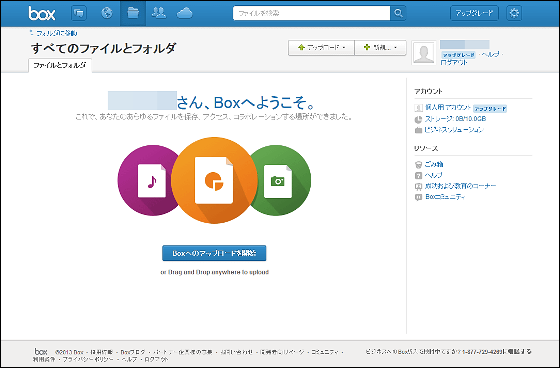Select the ファイルとフォルダ tab
560x368 pixels.
tap(60, 65)
